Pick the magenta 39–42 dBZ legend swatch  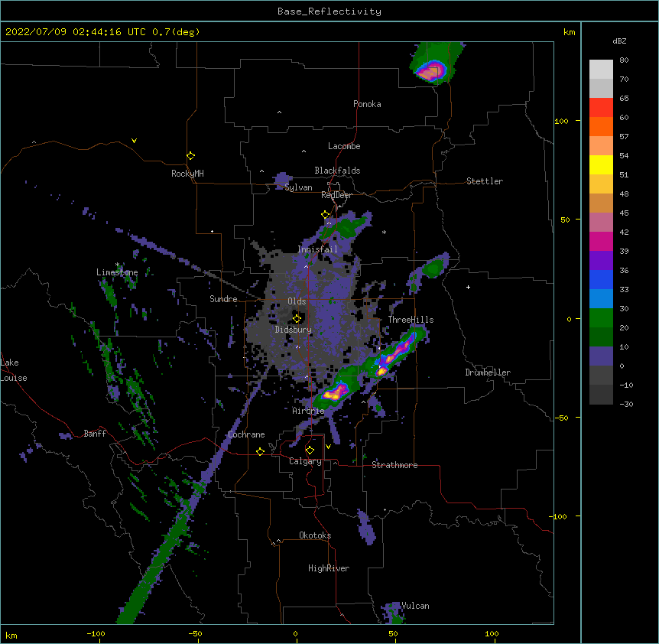click(601, 241)
